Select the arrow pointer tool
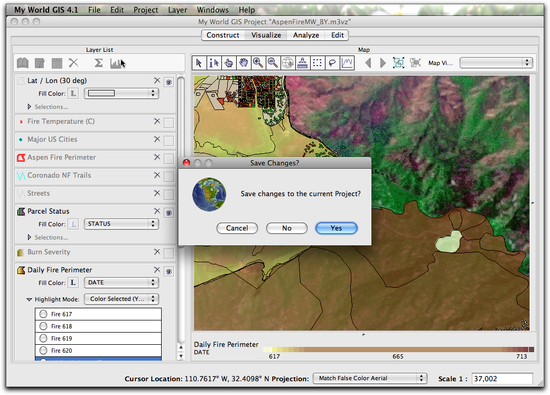This screenshot has width=550, height=395. click(x=199, y=63)
